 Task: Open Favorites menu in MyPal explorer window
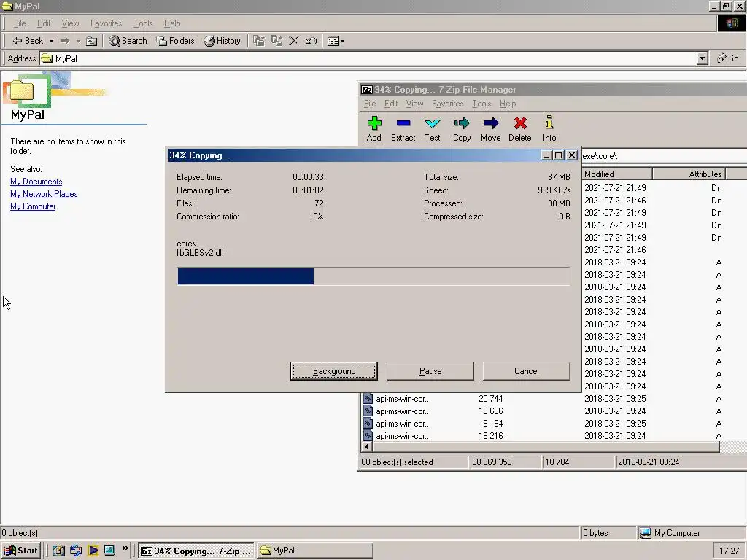click(x=107, y=23)
